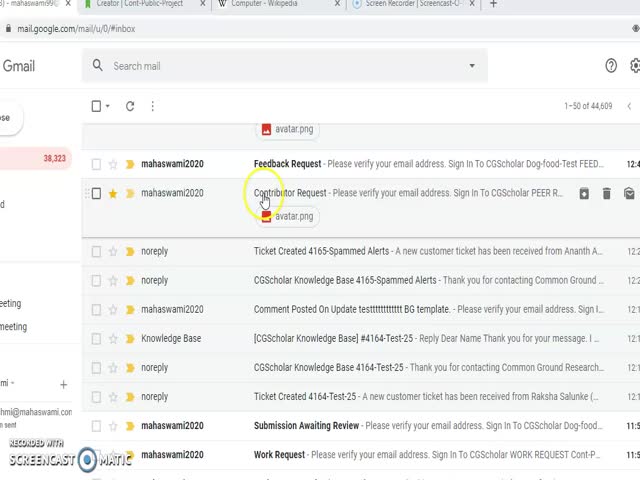Click the Refresh inbox icon
The width and height of the screenshot is (640, 480).
(x=130, y=106)
